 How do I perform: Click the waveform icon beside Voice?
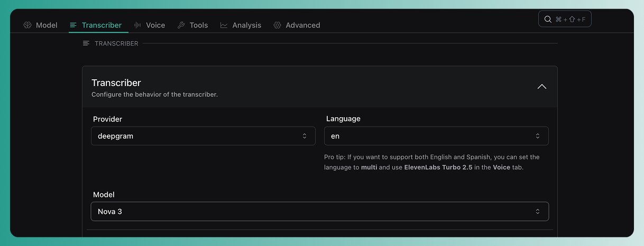138,25
